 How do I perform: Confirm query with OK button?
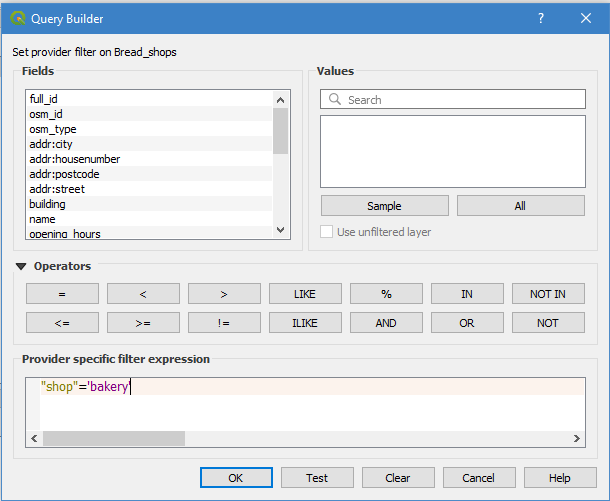[x=236, y=478]
